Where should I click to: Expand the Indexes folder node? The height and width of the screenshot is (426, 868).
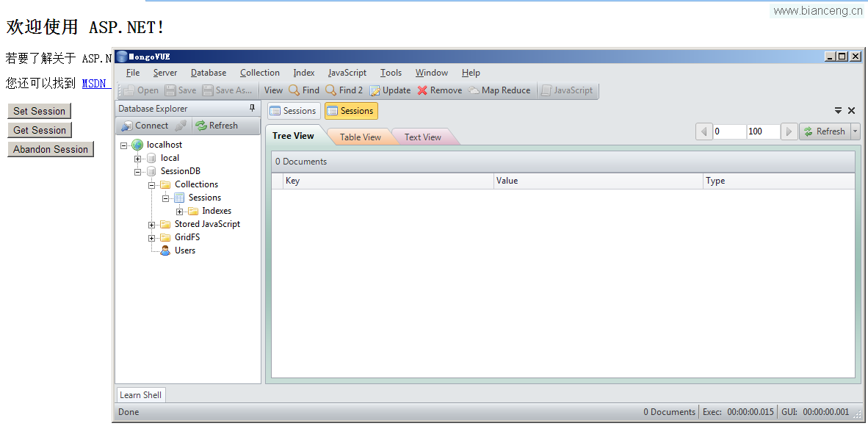(x=178, y=212)
